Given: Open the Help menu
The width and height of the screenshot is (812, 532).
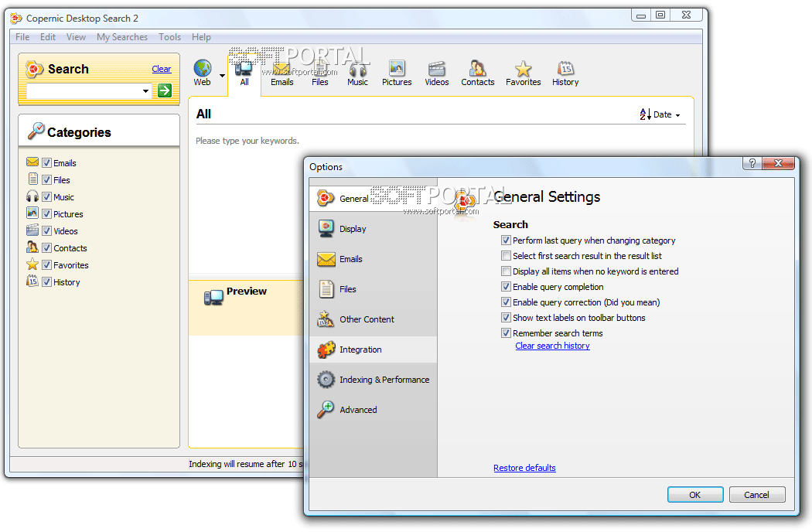Looking at the screenshot, I should [201, 37].
